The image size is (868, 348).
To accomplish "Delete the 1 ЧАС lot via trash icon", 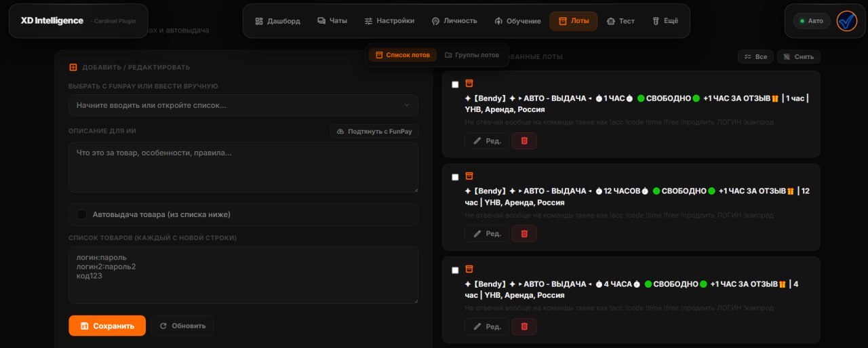I will (524, 140).
